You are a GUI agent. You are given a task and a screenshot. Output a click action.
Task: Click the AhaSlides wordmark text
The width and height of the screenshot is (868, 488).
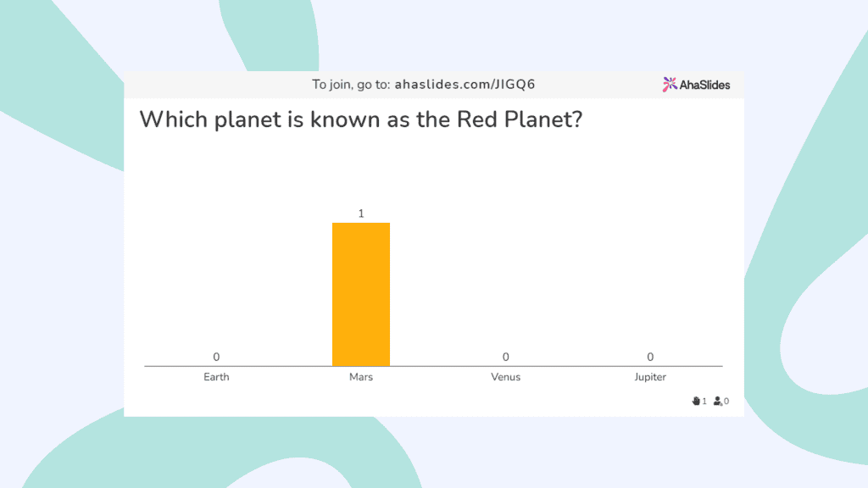704,86
